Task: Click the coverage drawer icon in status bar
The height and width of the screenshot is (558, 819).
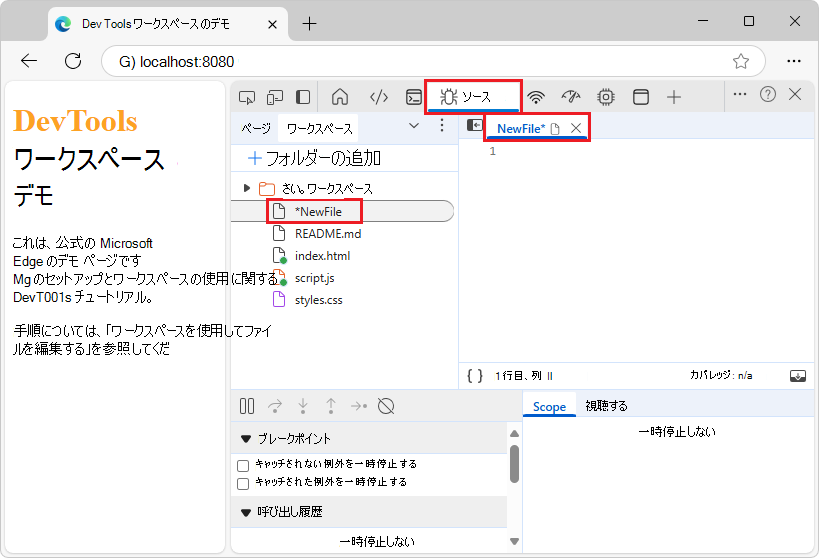Action: (x=798, y=376)
